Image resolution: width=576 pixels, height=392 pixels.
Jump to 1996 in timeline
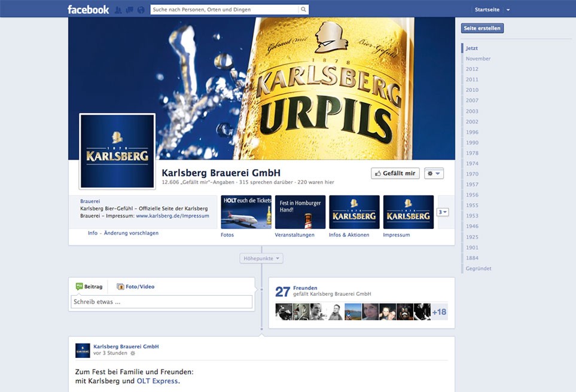coord(472,132)
